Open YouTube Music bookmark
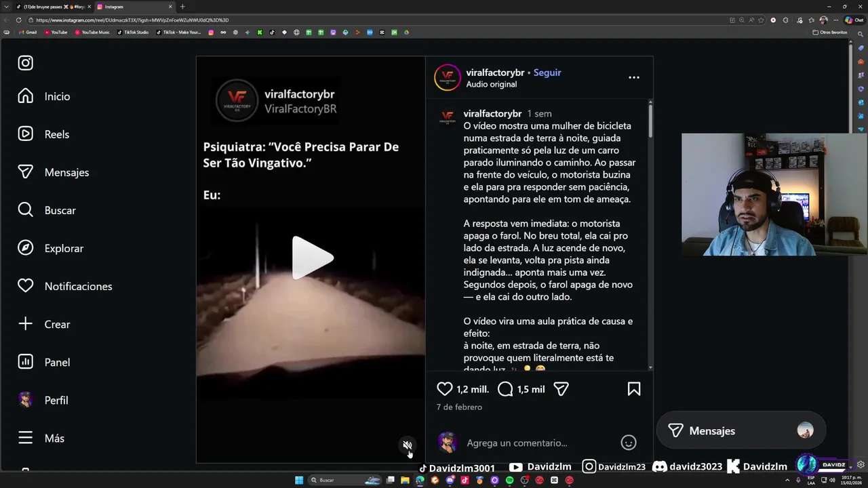Image resolution: width=868 pixels, height=488 pixels. pyautogui.click(x=92, y=33)
